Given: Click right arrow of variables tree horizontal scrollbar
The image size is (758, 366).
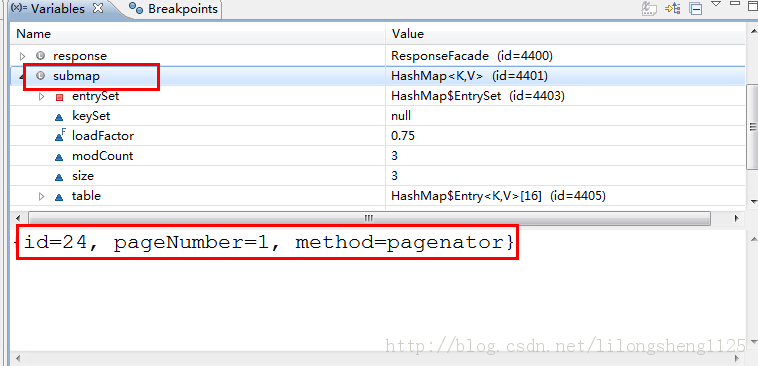Looking at the screenshot, I should coord(737,219).
